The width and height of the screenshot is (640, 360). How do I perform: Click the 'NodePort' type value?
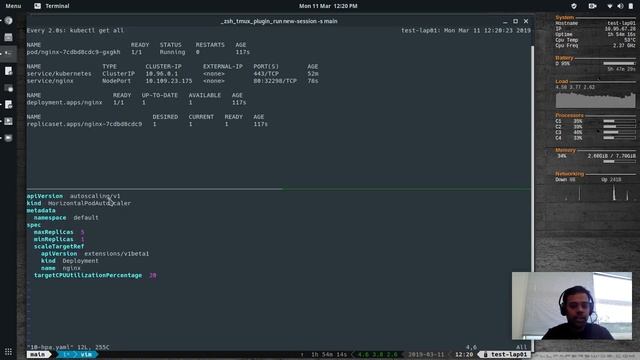coord(117,81)
